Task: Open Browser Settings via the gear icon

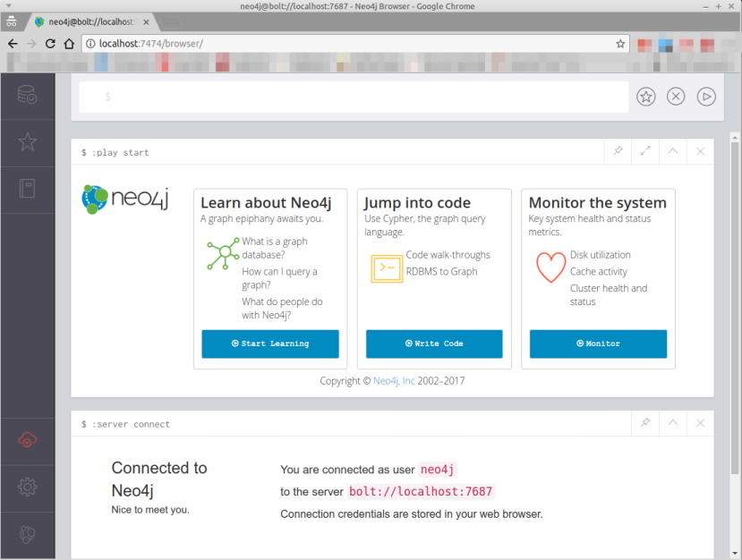Action: tap(28, 487)
